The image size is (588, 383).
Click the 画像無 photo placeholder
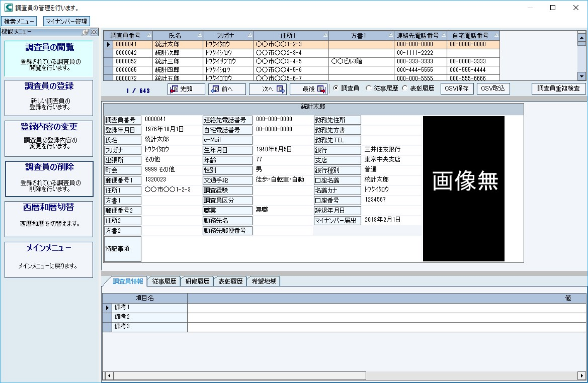tap(464, 189)
